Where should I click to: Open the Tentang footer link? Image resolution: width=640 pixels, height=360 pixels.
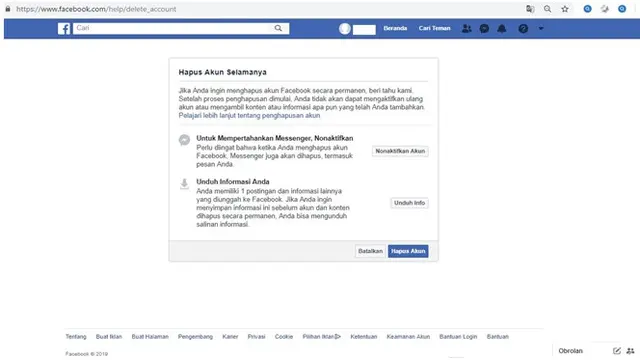point(76,337)
